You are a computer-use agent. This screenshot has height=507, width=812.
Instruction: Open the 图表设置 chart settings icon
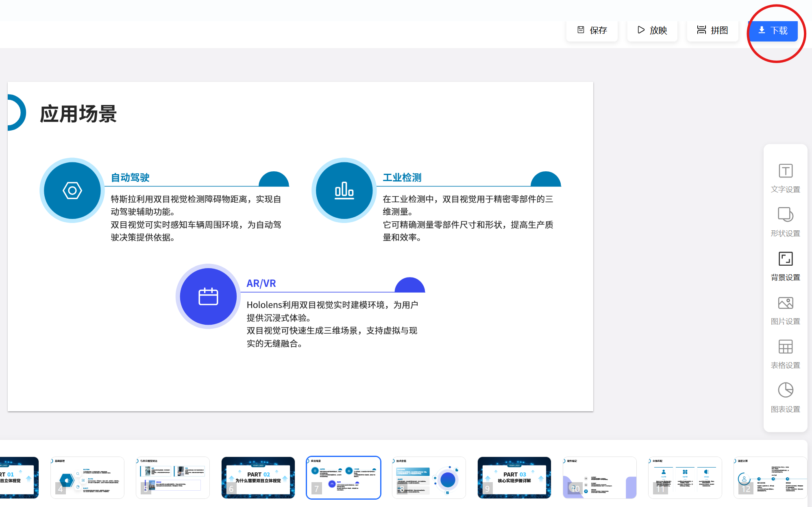point(785,390)
